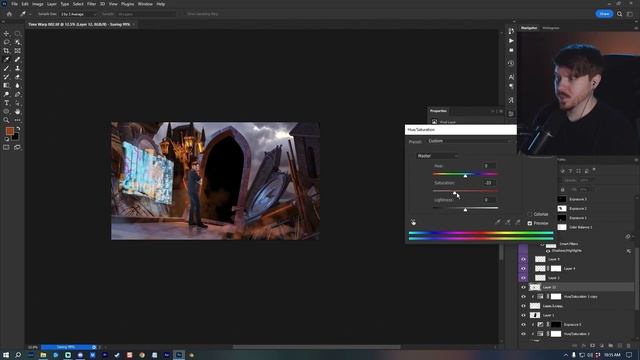Toggle the Preview checkbox
Image resolution: width=640 pixels, height=360 pixels.
(529, 223)
